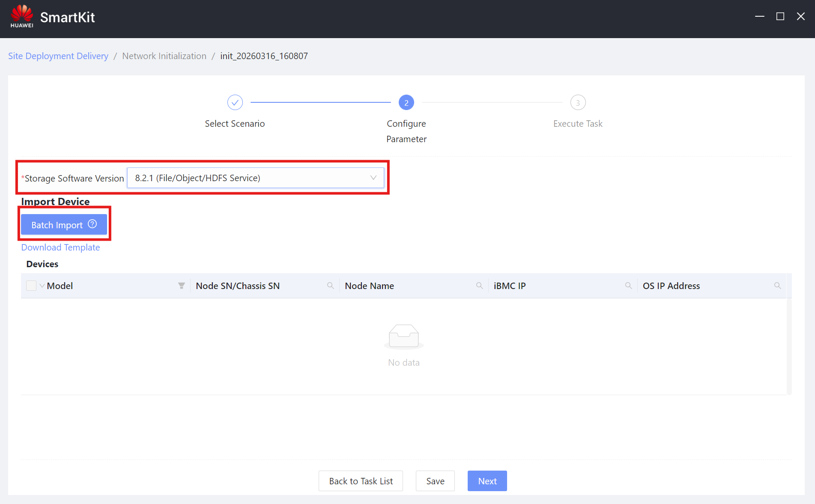Select step 3 Execute Task circle
This screenshot has width=815, height=504.
click(578, 103)
